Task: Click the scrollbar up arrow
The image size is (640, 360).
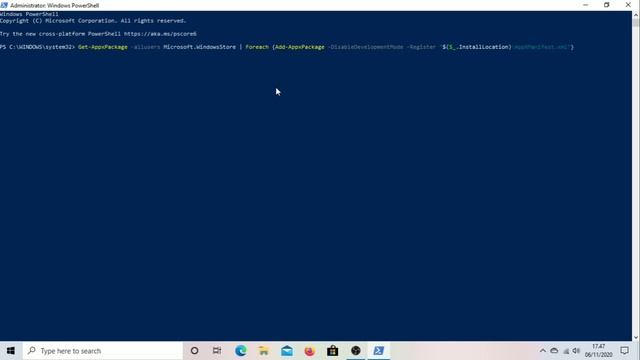Action: [x=636, y=15]
